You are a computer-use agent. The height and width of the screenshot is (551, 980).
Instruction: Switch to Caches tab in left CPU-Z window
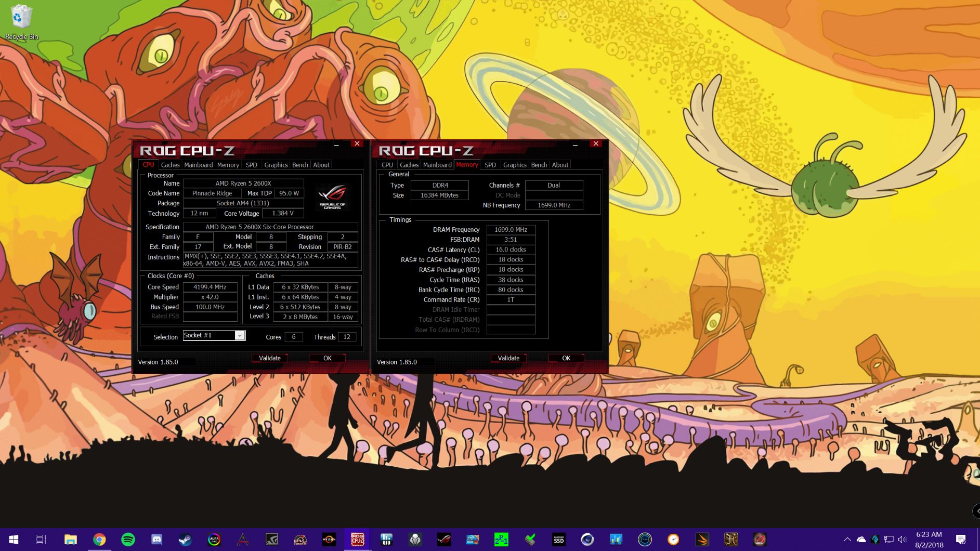click(170, 165)
